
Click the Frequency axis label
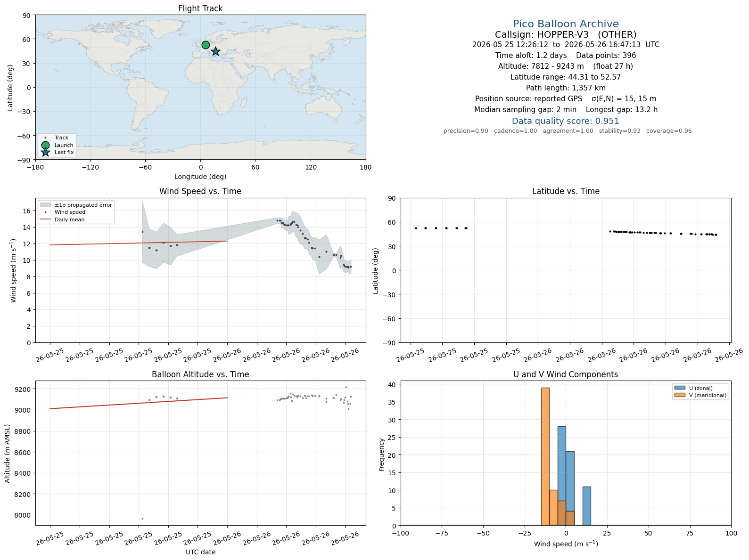(x=382, y=454)
